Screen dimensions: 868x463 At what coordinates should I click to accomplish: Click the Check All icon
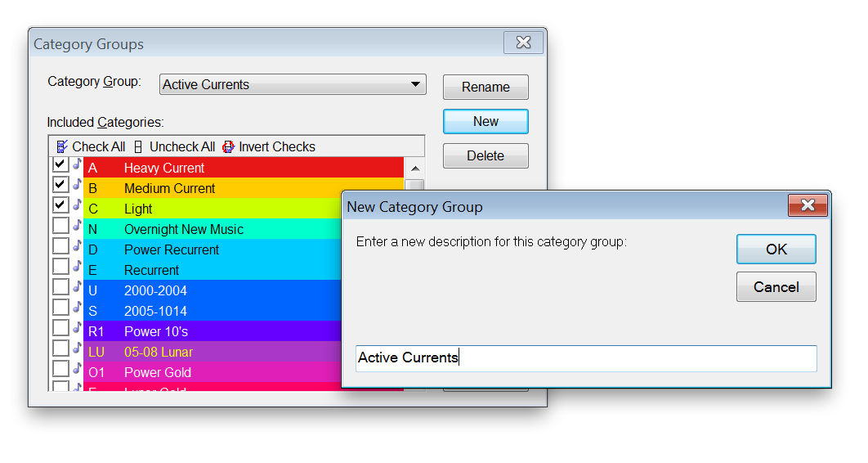click(62, 147)
